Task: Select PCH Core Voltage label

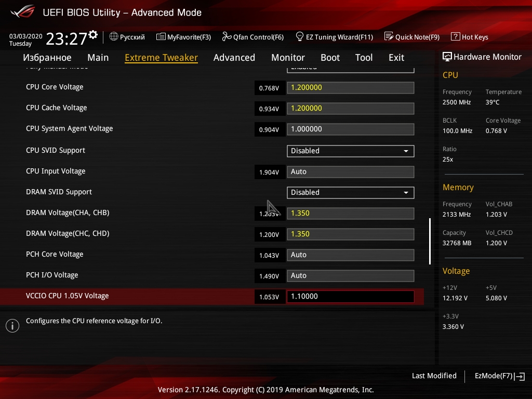Action: click(55, 255)
